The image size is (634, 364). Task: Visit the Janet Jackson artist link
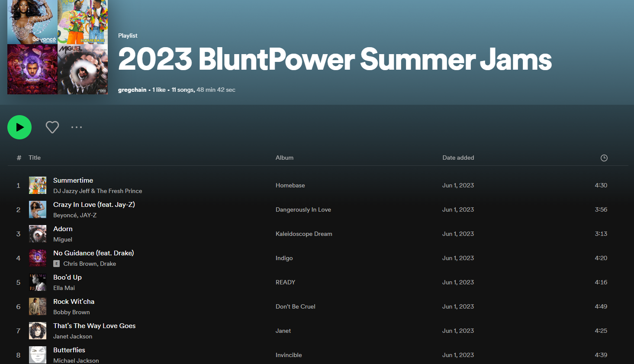[x=73, y=336]
